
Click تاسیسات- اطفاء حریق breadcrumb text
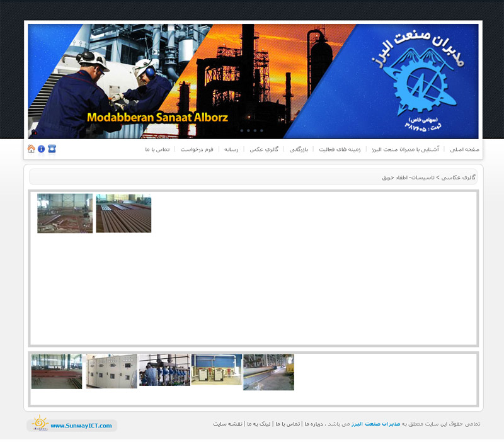[x=408, y=178]
